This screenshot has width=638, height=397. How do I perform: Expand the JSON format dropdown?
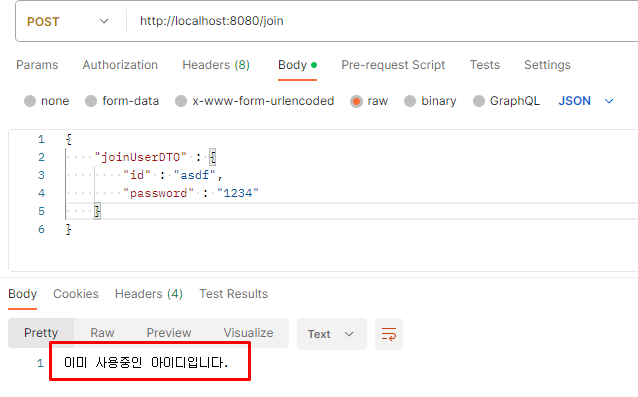586,101
